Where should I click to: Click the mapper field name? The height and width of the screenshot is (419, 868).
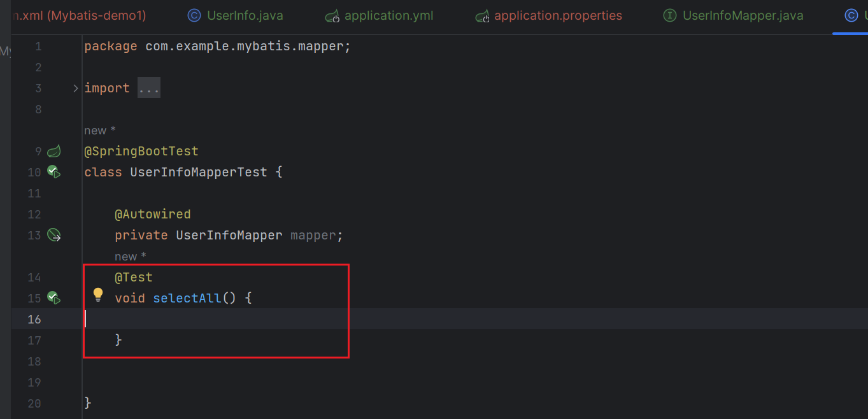pos(313,235)
